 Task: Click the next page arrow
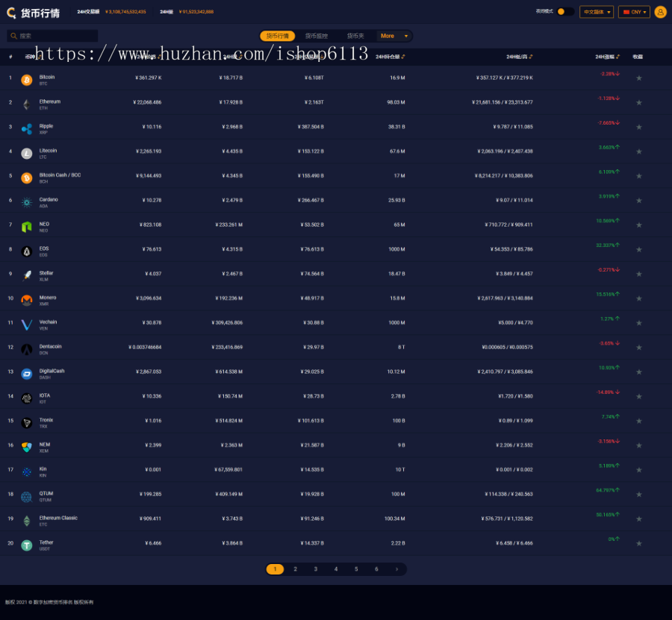pos(397,569)
